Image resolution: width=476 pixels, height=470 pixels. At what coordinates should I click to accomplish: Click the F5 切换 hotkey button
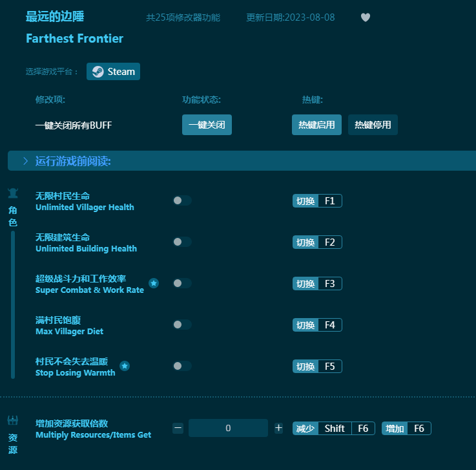click(317, 366)
